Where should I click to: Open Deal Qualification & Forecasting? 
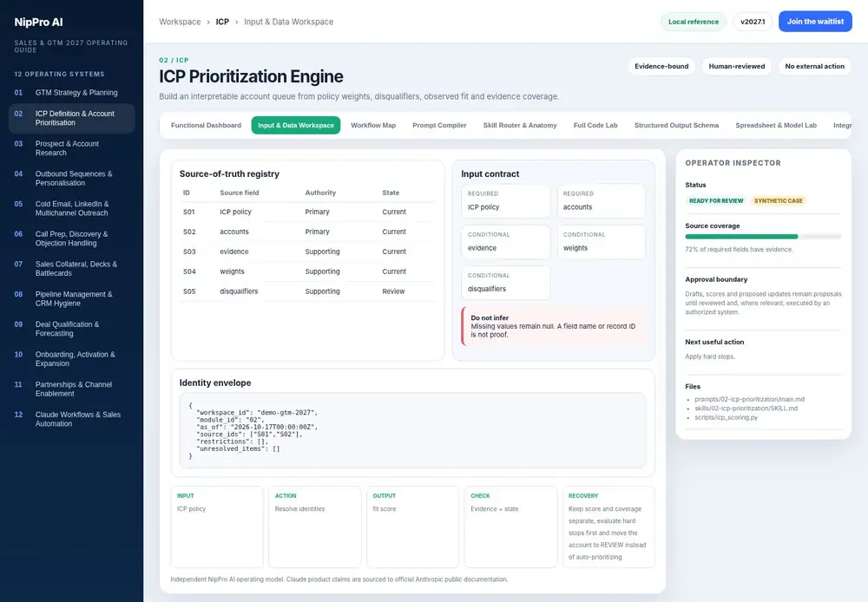coord(71,329)
